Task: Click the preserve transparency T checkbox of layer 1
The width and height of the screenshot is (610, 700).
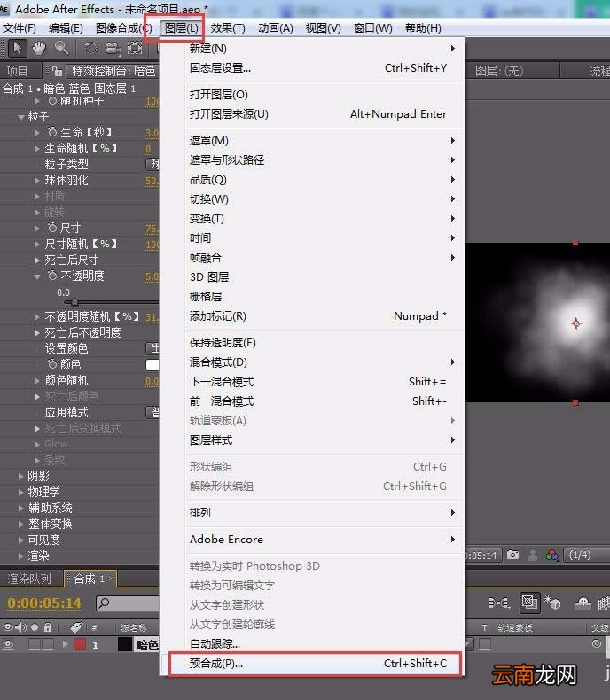Action: point(485,644)
